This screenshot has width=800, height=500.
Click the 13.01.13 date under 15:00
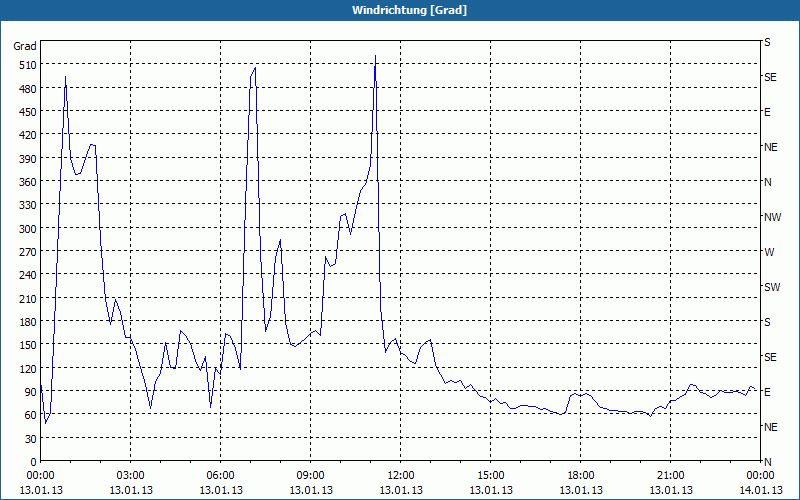coord(491,491)
